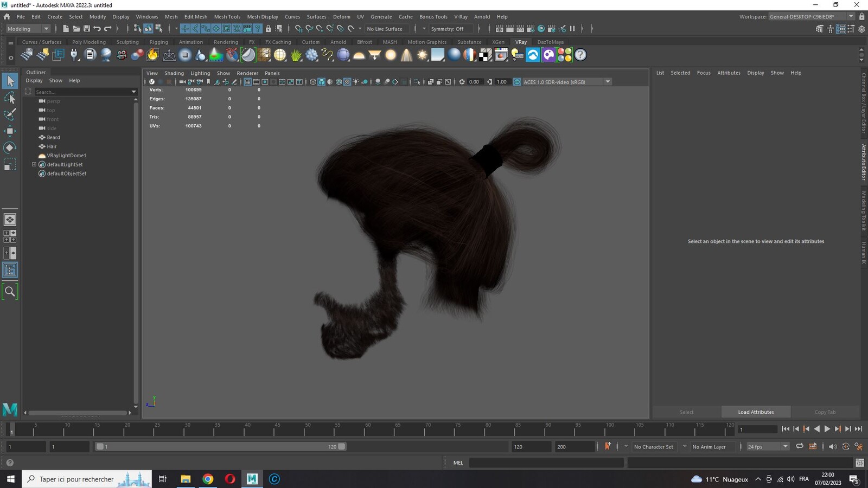Toggle the auto keyframe button
Viewport: 868px width, 488px height.
[x=608, y=446]
